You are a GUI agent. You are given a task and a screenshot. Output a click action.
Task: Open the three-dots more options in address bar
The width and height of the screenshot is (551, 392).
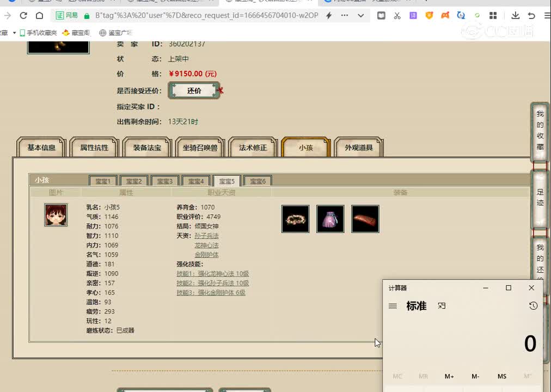click(x=345, y=15)
